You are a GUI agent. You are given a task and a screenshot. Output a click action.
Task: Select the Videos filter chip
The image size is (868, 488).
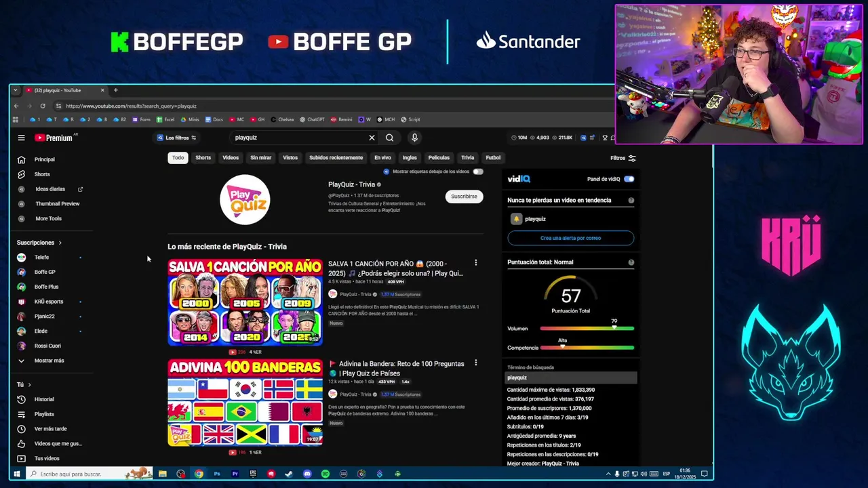tap(231, 158)
